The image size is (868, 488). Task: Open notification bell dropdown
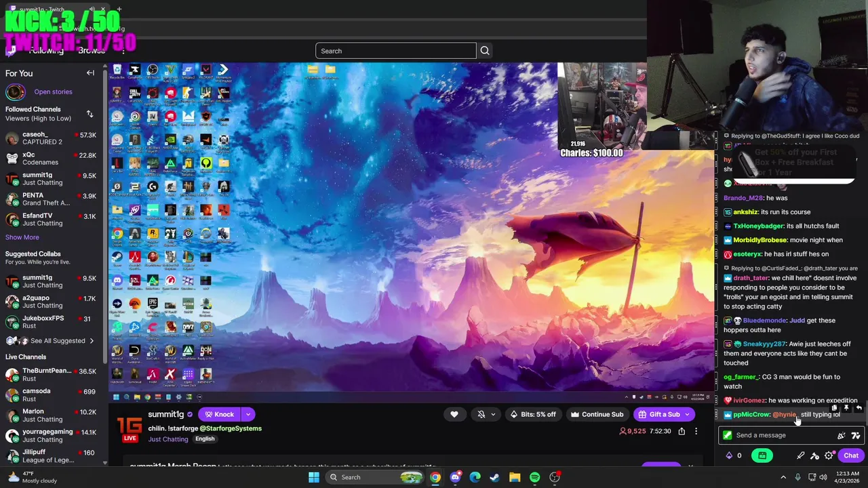487,414
